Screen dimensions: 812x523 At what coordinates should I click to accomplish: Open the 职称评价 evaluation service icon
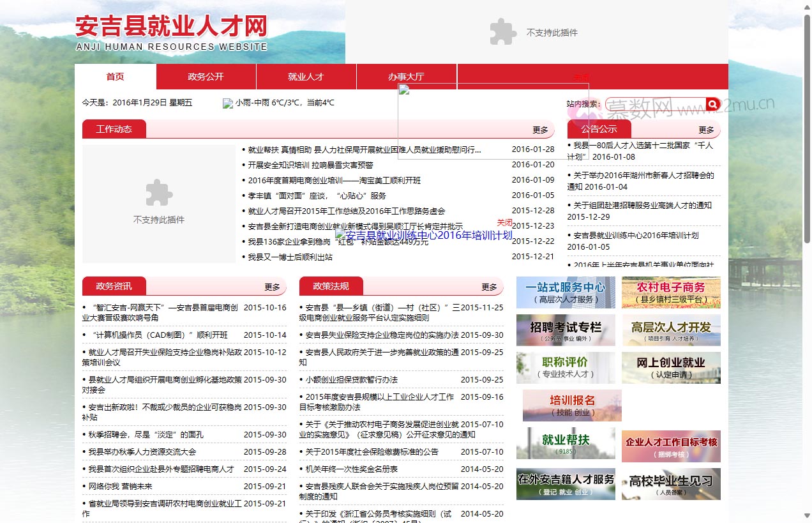(566, 368)
